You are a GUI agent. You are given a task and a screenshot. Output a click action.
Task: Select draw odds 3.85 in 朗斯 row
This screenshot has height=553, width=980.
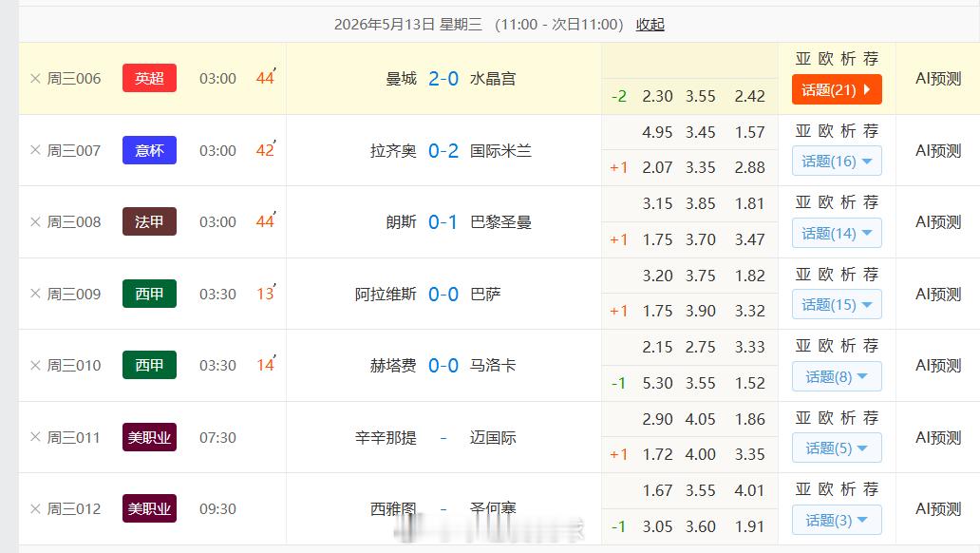point(700,203)
